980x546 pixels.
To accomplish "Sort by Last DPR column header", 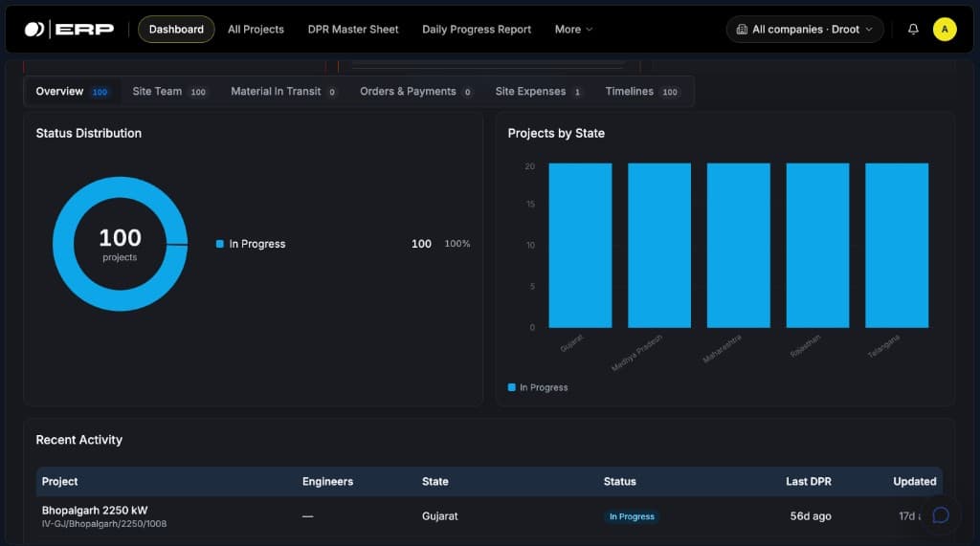I will (x=809, y=481).
